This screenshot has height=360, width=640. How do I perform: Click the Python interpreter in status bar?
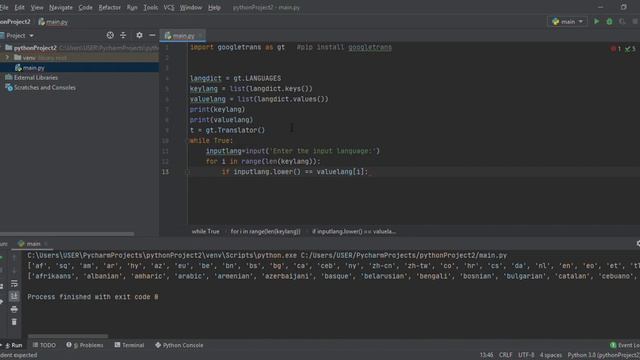[603, 355]
